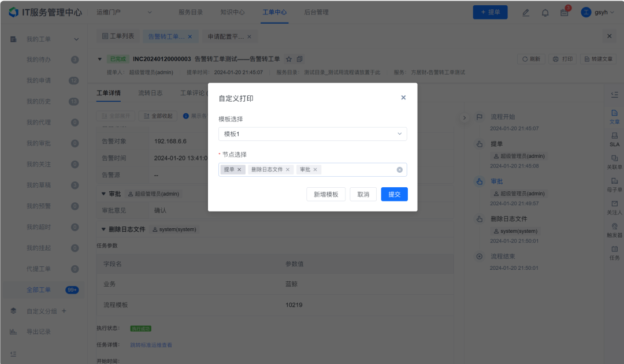Viewport: 624px width, 364px height.
Task: Open the edit pencil icon in header
Action: 526,13
